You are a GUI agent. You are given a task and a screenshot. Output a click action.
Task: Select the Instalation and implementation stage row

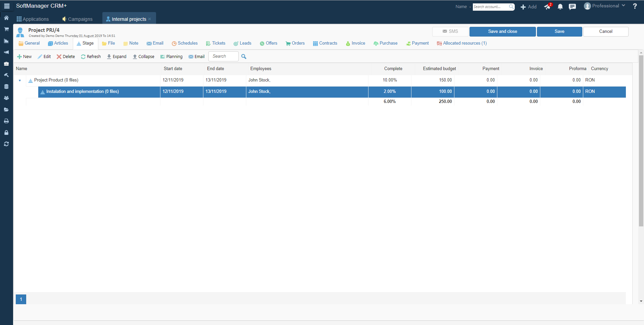(x=83, y=92)
